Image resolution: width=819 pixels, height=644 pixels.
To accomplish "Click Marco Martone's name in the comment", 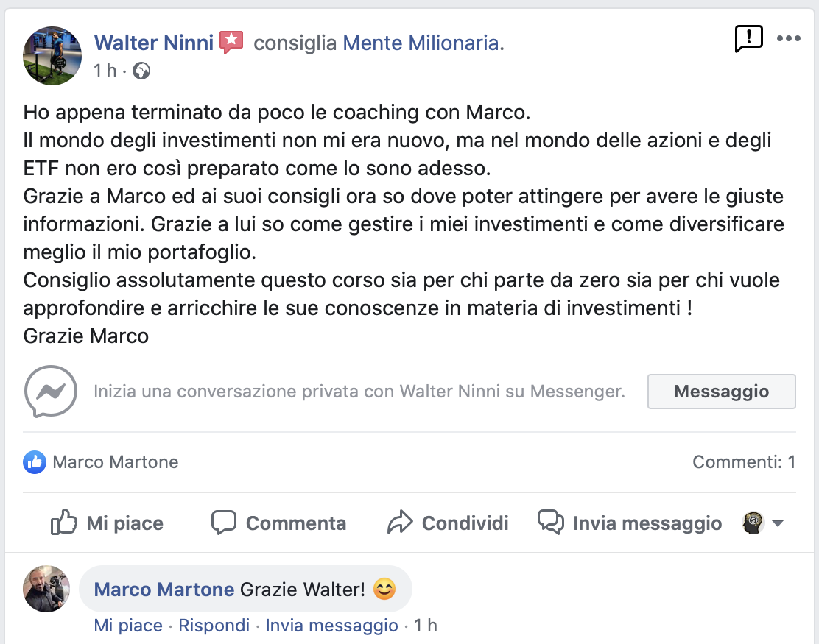I will (x=164, y=589).
